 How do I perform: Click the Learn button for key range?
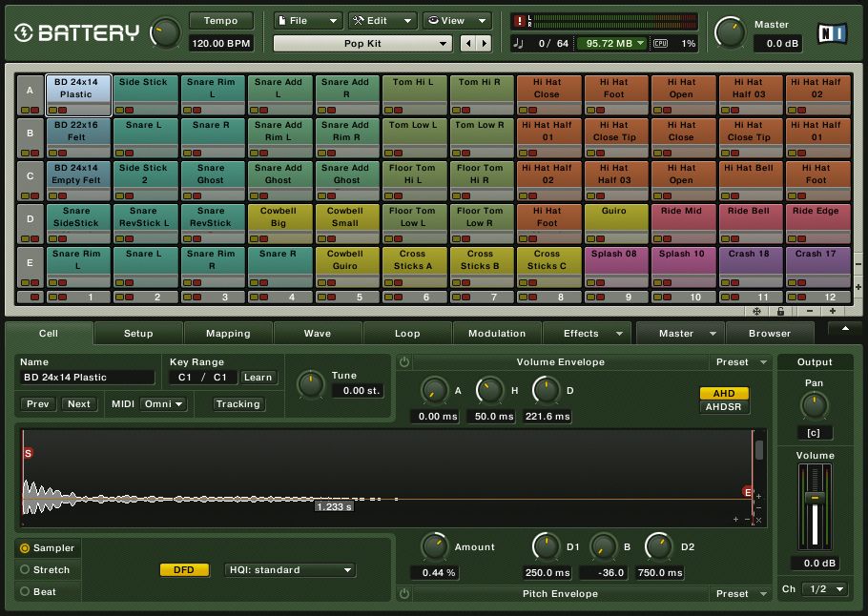[x=258, y=378]
